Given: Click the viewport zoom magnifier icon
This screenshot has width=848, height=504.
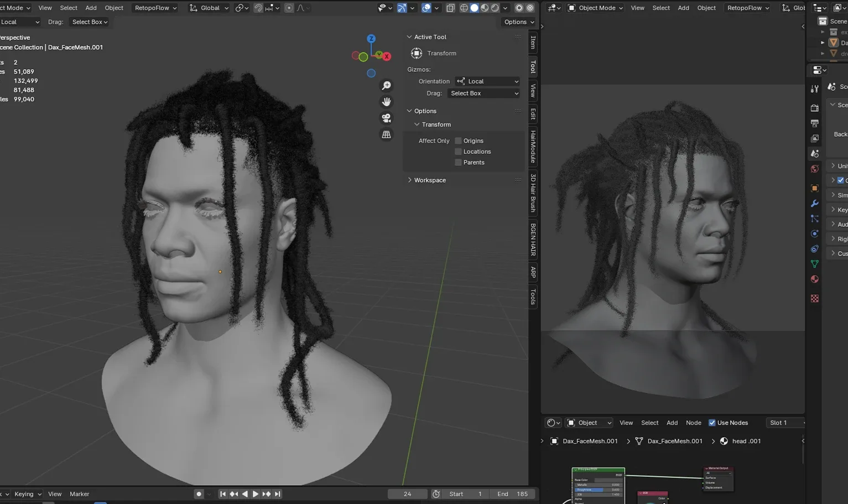Looking at the screenshot, I should (386, 85).
